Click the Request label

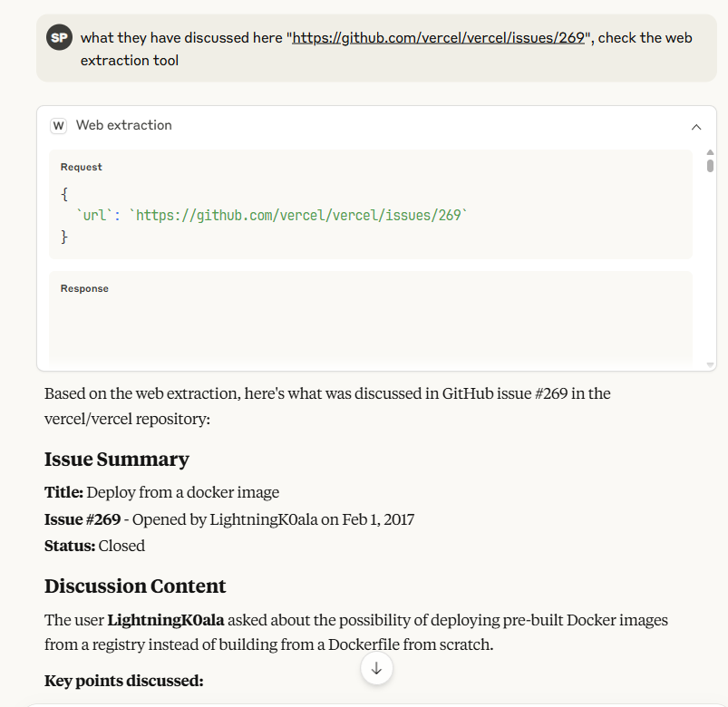(82, 167)
